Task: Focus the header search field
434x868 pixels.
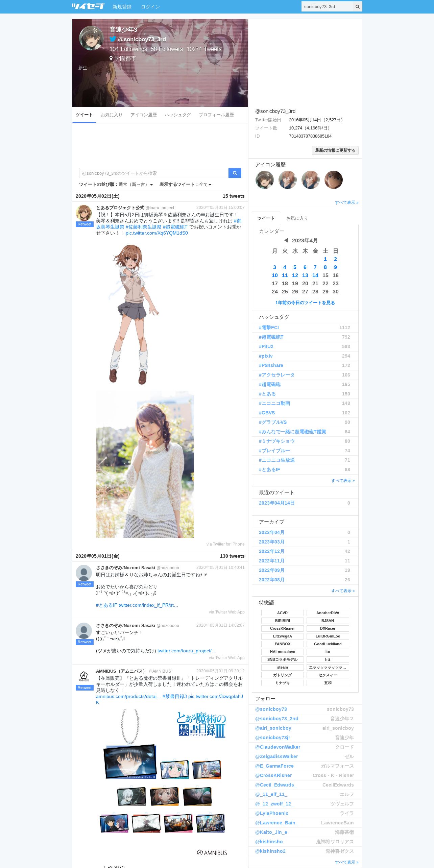Action: (327, 6)
